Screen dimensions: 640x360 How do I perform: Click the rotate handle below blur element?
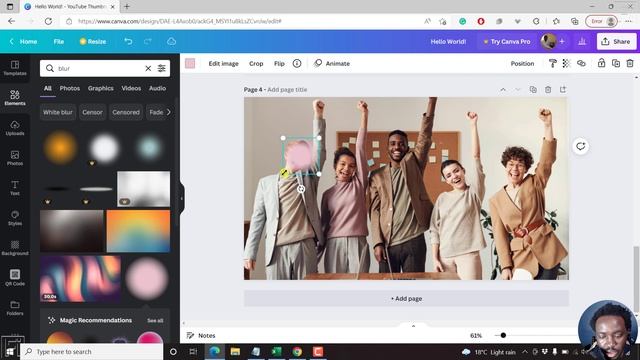[x=301, y=189]
